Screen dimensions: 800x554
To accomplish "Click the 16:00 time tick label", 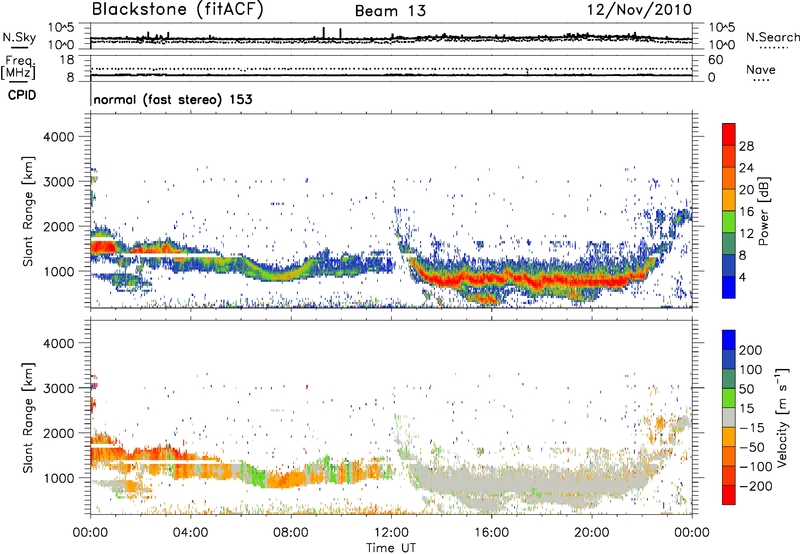I will coord(491,533).
